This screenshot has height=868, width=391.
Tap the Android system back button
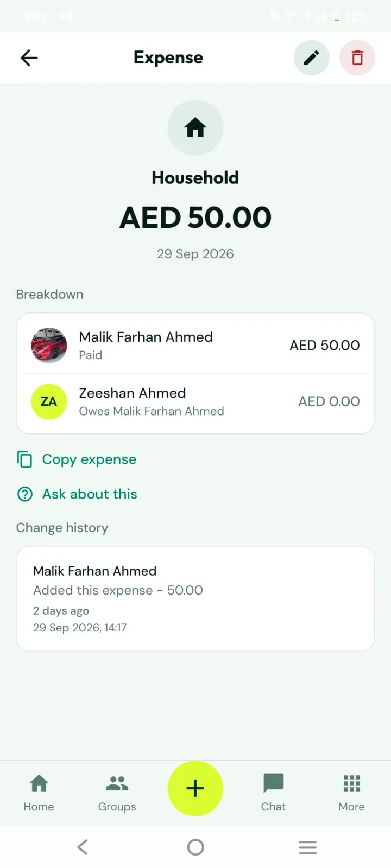pyautogui.click(x=83, y=847)
